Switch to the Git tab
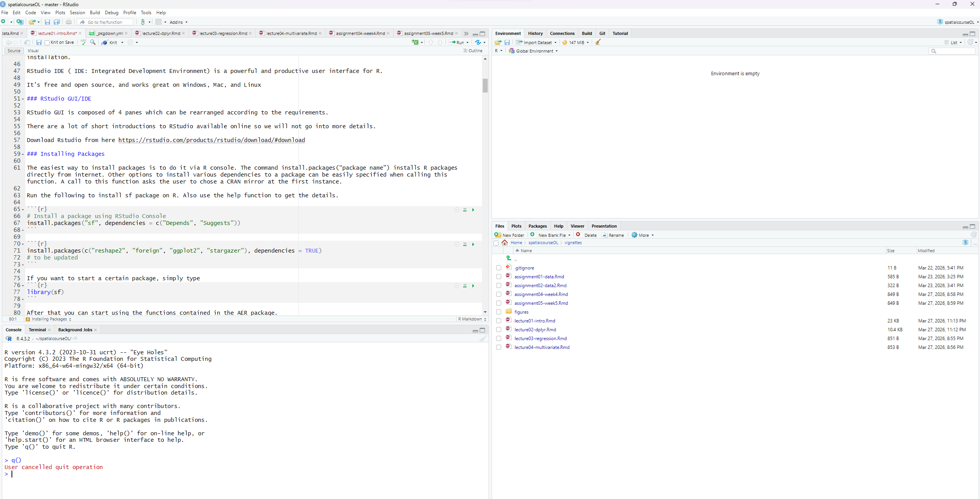 pyautogui.click(x=602, y=33)
